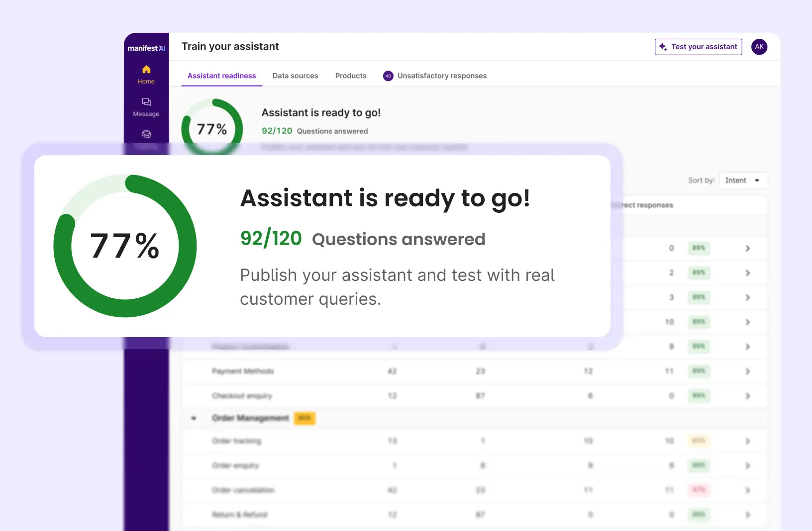Click the 40 badge beside Unsatisfactory responses
The width and height of the screenshot is (812, 531).
[x=388, y=76]
